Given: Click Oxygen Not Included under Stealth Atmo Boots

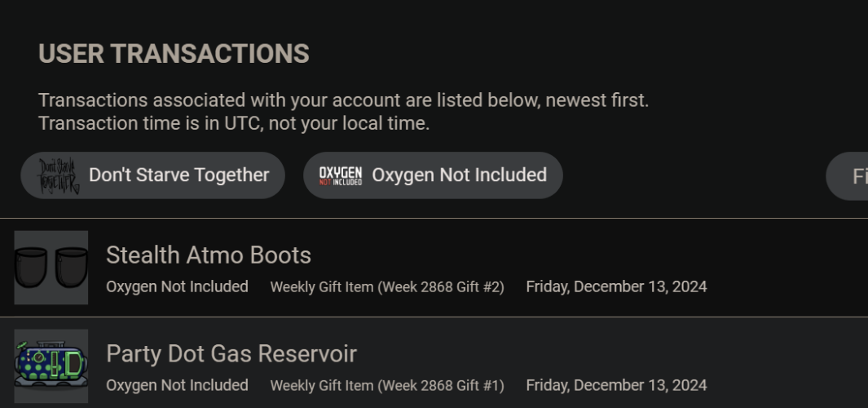Looking at the screenshot, I should [x=177, y=286].
